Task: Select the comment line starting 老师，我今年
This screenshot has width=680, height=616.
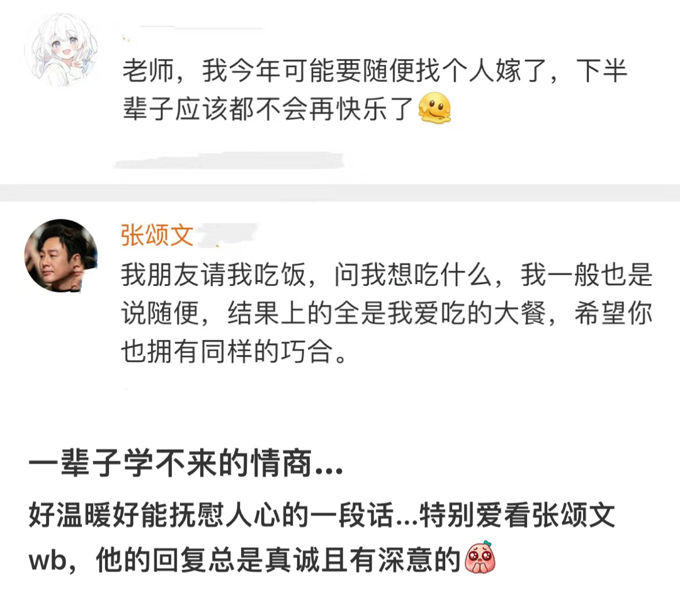Action: tap(375, 71)
